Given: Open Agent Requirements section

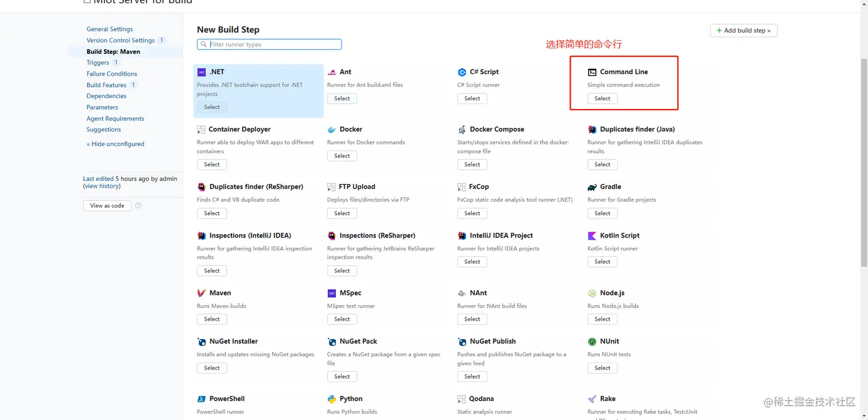Looking at the screenshot, I should click(x=115, y=119).
